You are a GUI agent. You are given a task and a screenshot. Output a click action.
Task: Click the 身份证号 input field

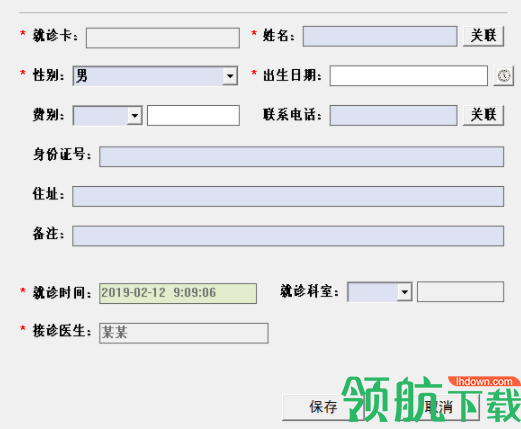[x=301, y=156]
